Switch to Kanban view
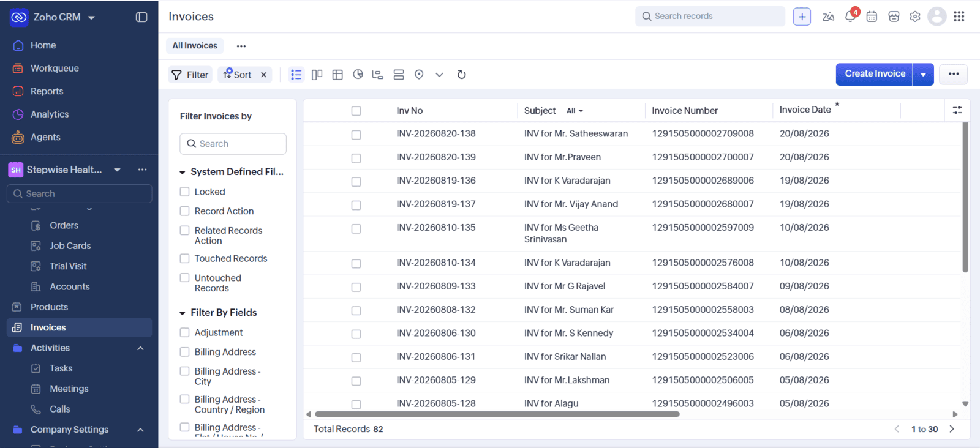980x448 pixels. (317, 75)
